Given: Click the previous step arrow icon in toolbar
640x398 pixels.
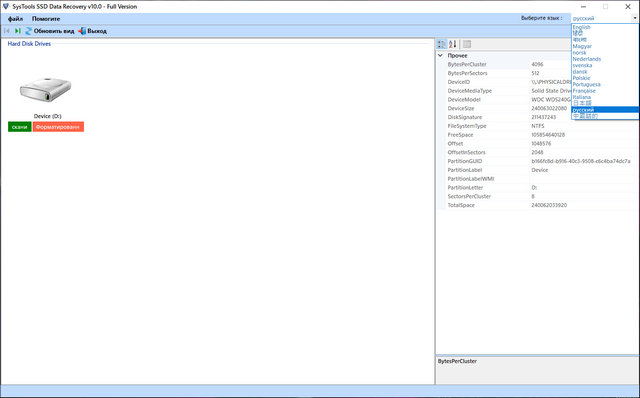Looking at the screenshot, I should pos(7,31).
